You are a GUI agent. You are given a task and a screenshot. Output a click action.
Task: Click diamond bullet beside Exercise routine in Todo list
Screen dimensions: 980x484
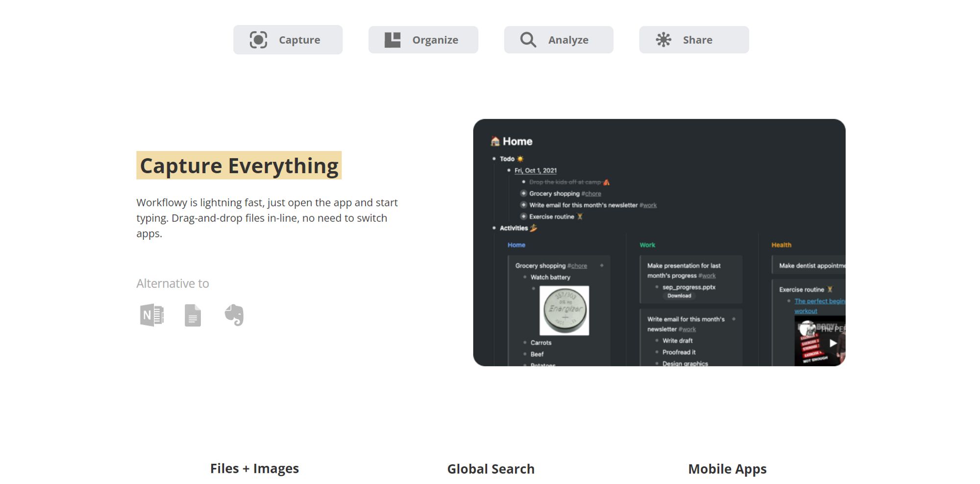[x=523, y=217]
